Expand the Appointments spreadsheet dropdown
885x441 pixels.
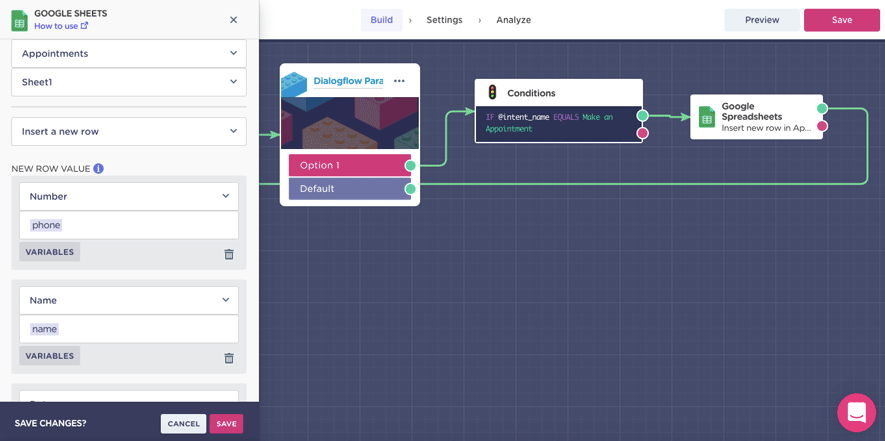click(129, 54)
